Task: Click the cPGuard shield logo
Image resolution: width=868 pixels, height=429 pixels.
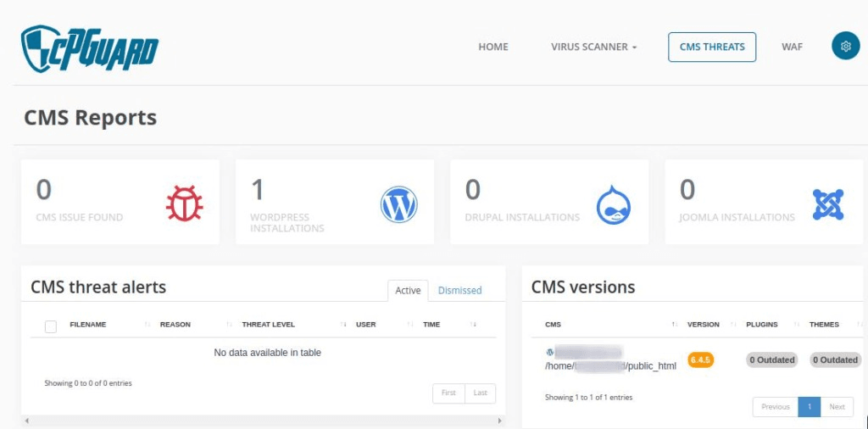Action: 90,48
